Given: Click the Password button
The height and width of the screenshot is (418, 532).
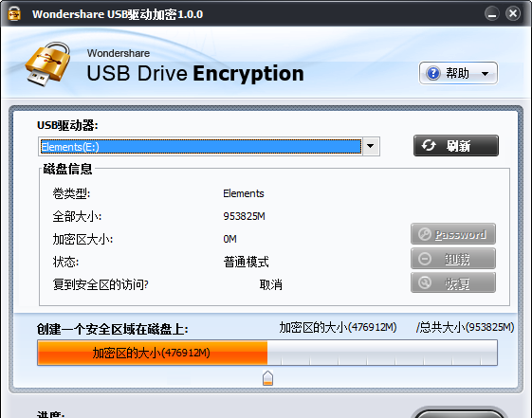Looking at the screenshot, I should coord(453,234).
